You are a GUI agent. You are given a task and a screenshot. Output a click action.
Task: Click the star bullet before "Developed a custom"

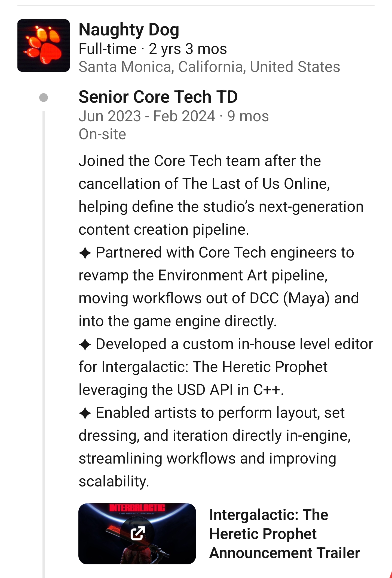[x=85, y=344]
